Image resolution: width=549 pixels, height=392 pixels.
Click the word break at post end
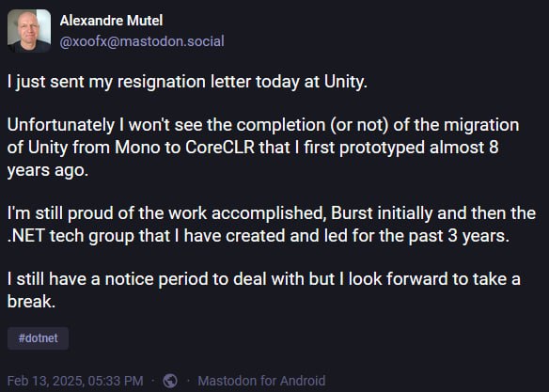(32, 302)
